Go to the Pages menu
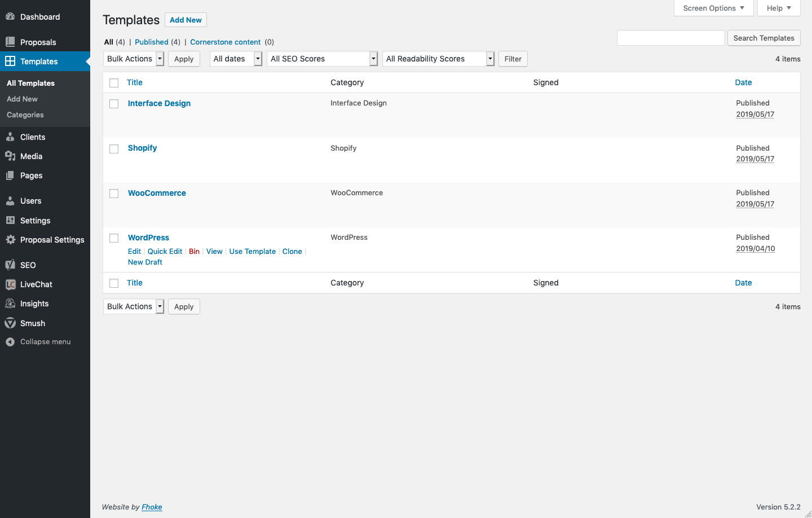The image size is (812, 518). pyautogui.click(x=45, y=175)
